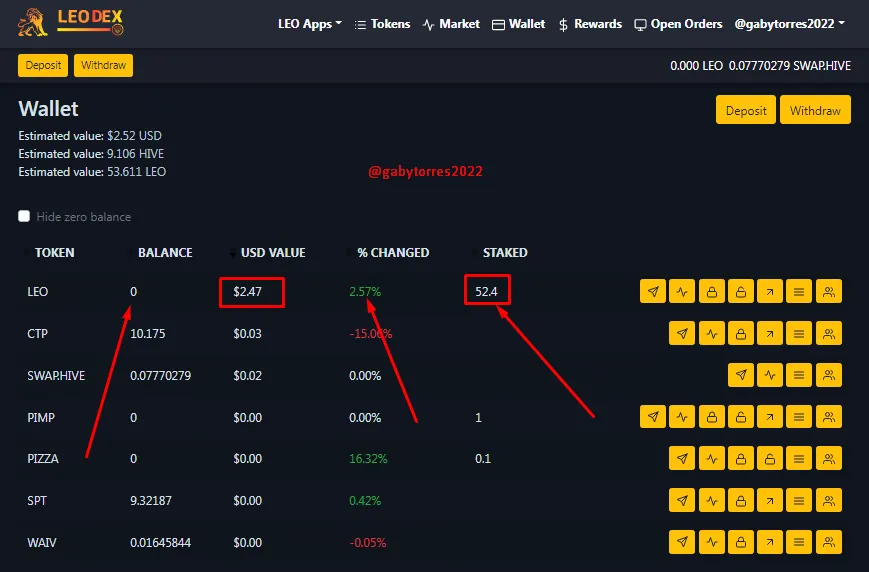The width and height of the screenshot is (869, 572).
Task: Click the SPT balance 9.32187
Action: click(x=151, y=501)
